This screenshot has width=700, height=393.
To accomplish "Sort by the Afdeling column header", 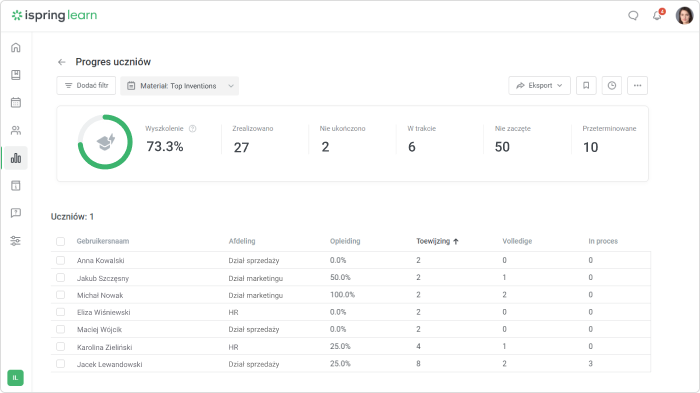I will (242, 241).
